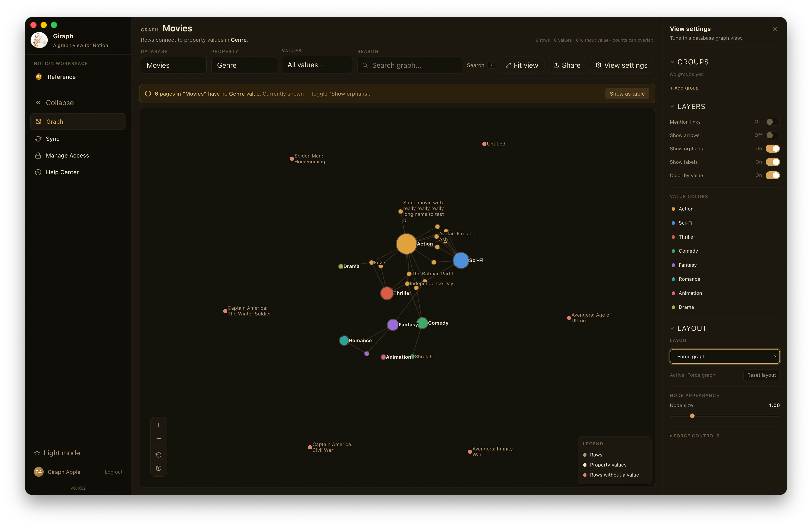Click the Giraph giraffe logo avatar
This screenshot has height=528, width=812.
tap(39, 40)
